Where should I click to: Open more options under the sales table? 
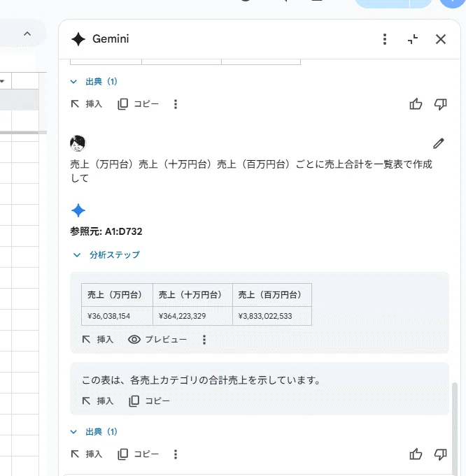pos(204,340)
